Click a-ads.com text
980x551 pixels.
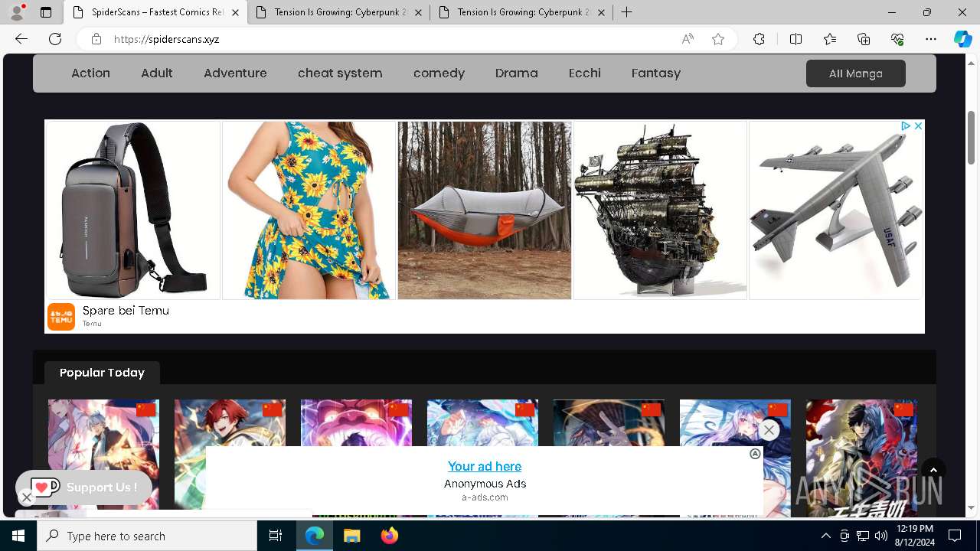[485, 497]
